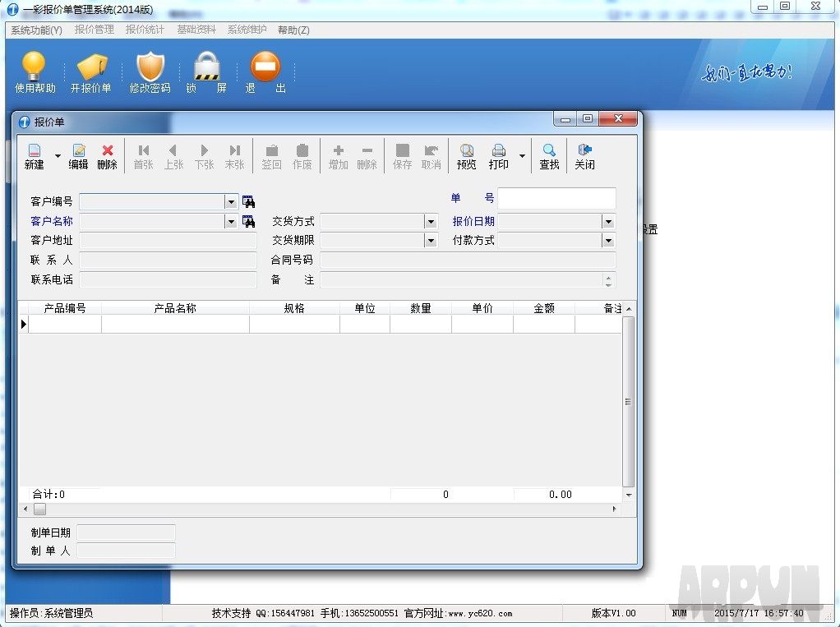Open the 基础资料 menu
Image resolution: width=840 pixels, height=627 pixels.
pos(196,30)
